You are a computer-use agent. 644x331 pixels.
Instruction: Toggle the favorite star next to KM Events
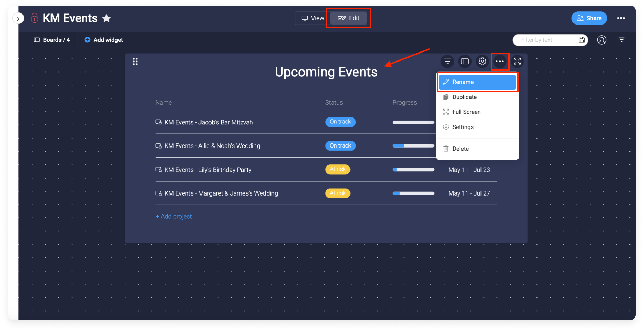(x=106, y=18)
